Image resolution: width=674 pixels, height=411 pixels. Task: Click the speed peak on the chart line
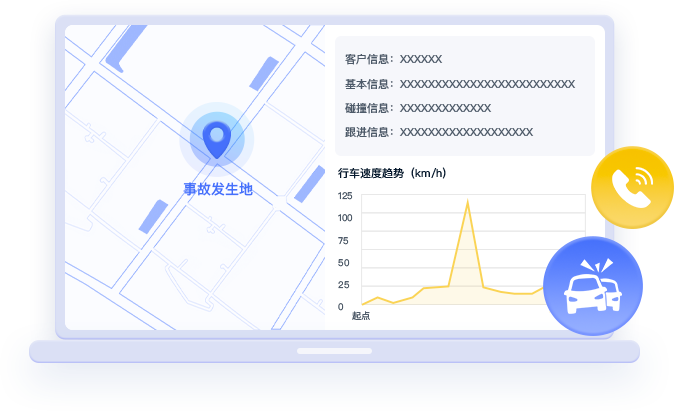point(467,201)
